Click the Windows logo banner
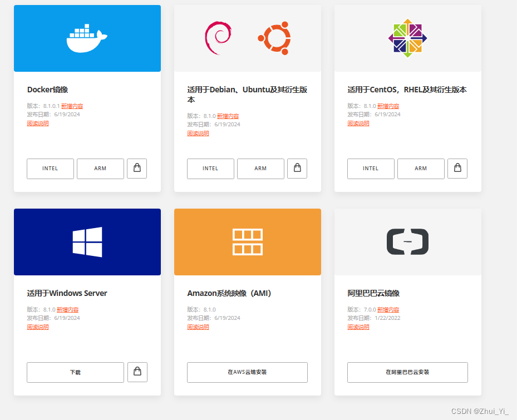 click(x=87, y=242)
